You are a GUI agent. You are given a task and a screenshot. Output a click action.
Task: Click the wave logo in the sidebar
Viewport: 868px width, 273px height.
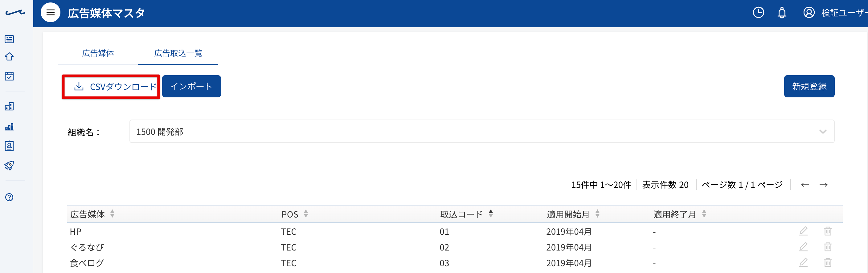point(15,13)
